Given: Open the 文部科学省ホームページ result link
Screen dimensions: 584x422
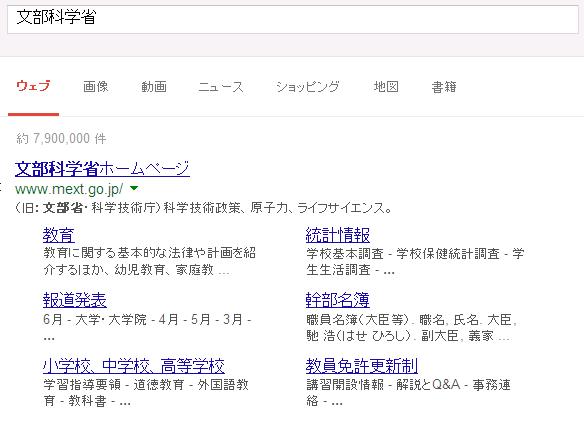Looking at the screenshot, I should pyautogui.click(x=102, y=169).
